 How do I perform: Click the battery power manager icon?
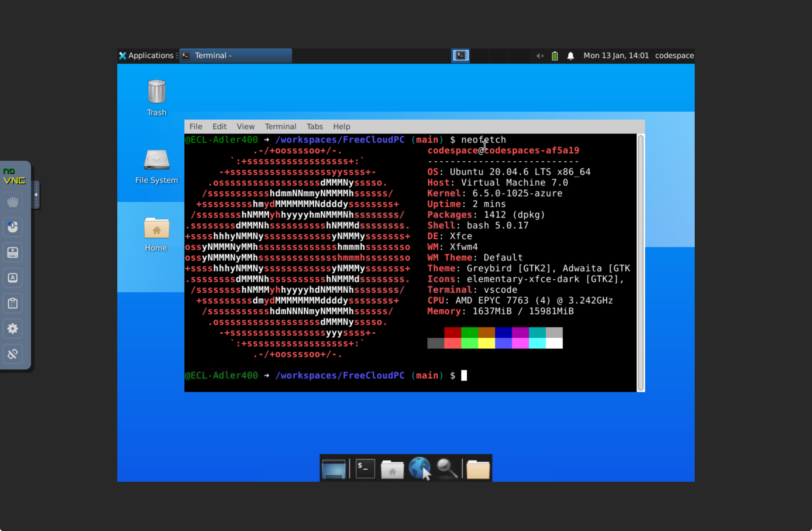coord(555,56)
